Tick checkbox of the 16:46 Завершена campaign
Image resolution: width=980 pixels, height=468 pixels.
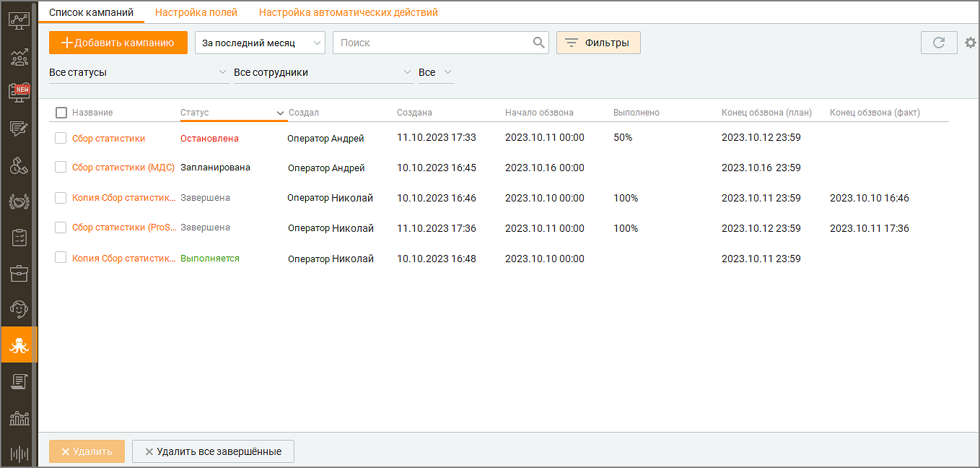pyautogui.click(x=61, y=197)
